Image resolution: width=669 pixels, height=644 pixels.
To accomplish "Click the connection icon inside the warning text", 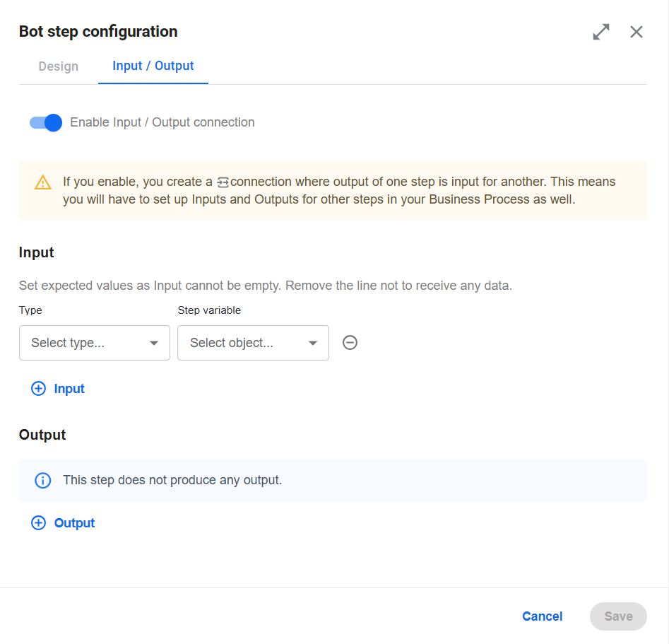I will (x=223, y=182).
